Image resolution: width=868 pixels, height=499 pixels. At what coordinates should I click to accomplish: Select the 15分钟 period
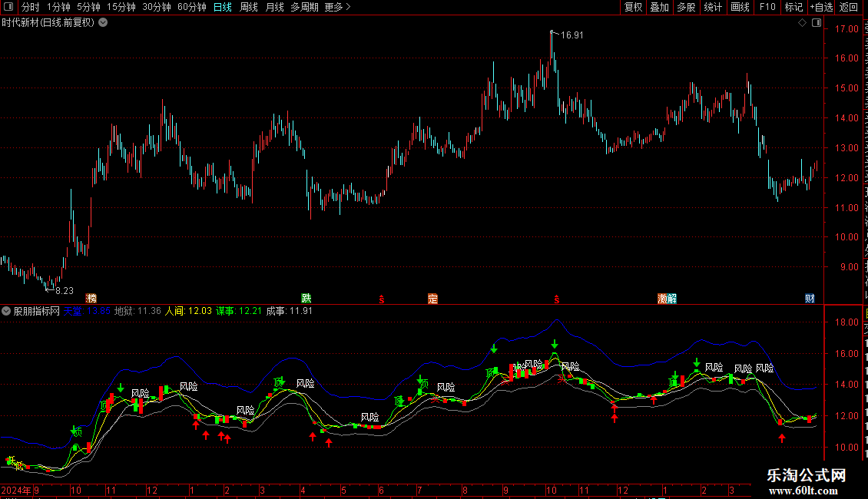[x=121, y=7]
